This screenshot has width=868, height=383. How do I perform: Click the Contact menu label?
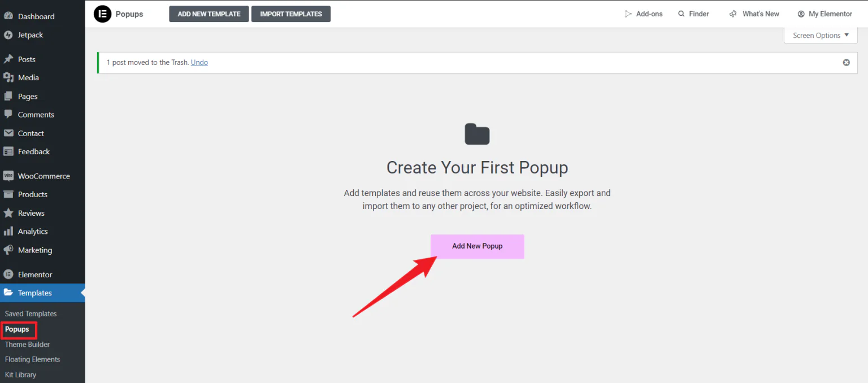(31, 133)
